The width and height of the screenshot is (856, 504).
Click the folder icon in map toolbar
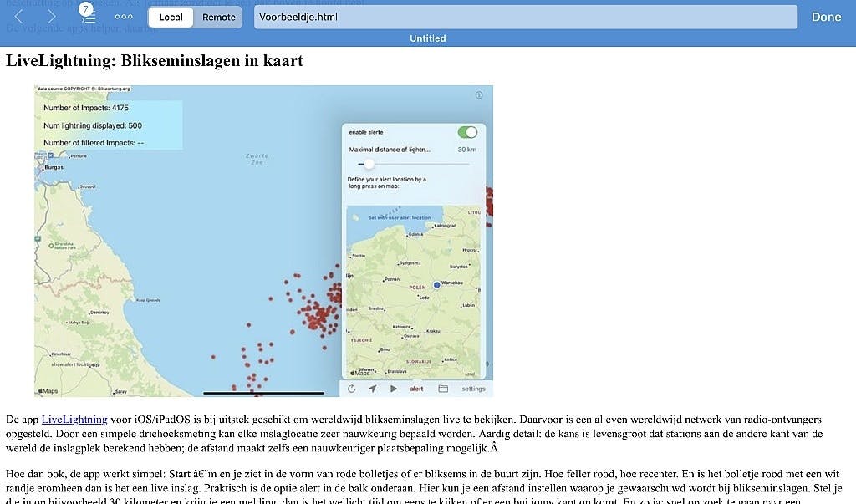(443, 389)
